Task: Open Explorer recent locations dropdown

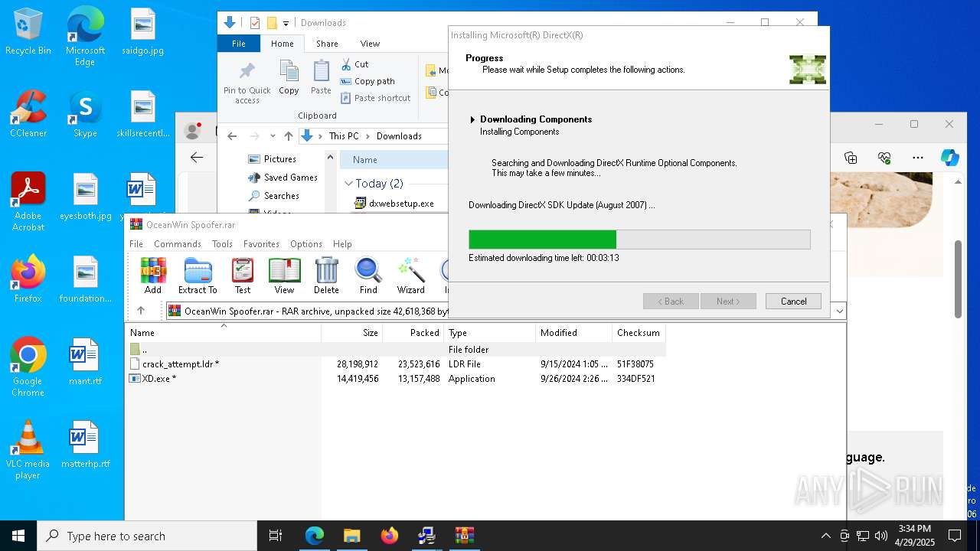Action: 273,136
